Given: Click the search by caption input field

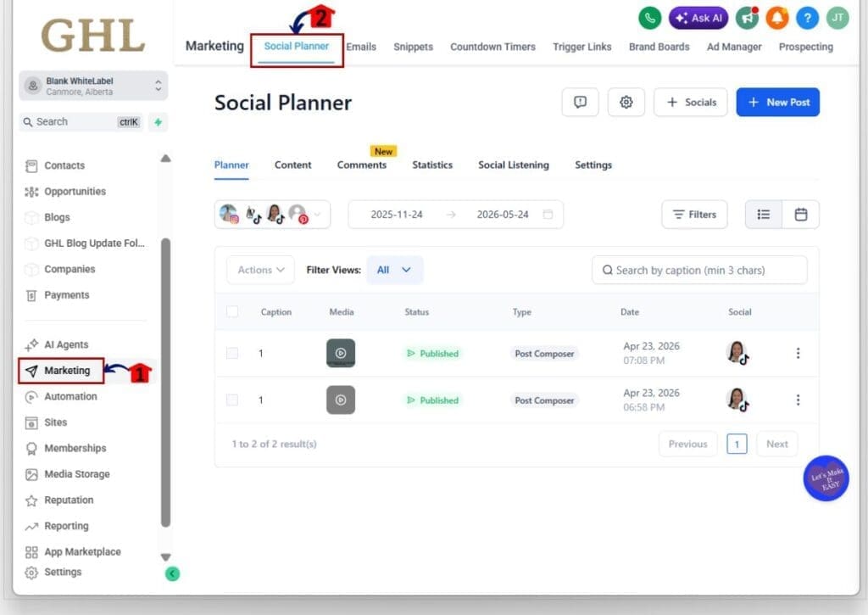Looking at the screenshot, I should (698, 270).
